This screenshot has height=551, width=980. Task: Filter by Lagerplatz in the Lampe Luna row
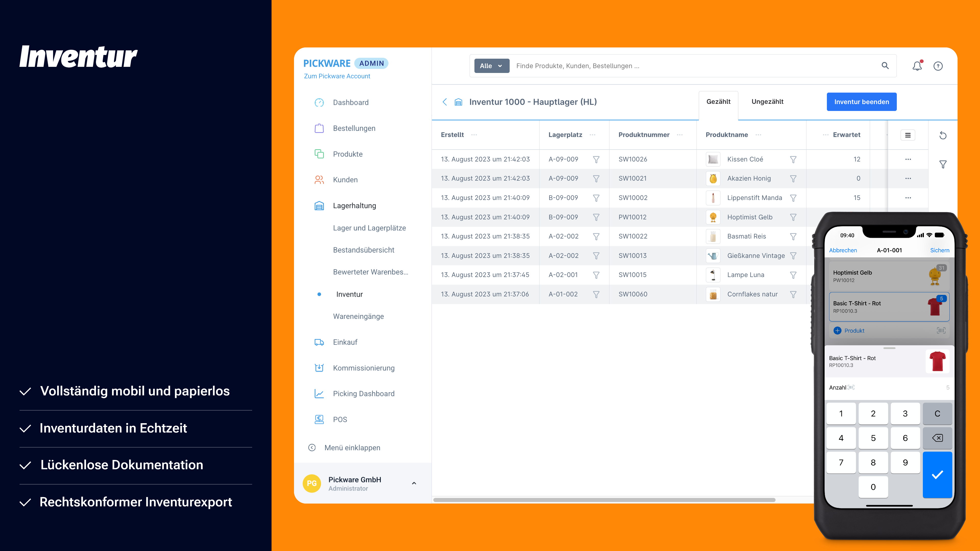tap(596, 275)
